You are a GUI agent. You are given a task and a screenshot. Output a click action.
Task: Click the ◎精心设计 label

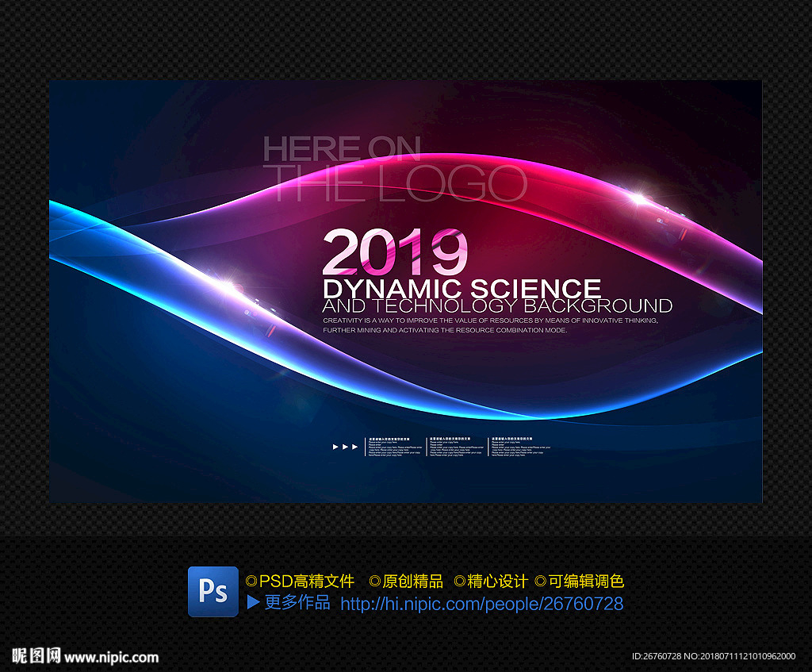click(x=491, y=581)
